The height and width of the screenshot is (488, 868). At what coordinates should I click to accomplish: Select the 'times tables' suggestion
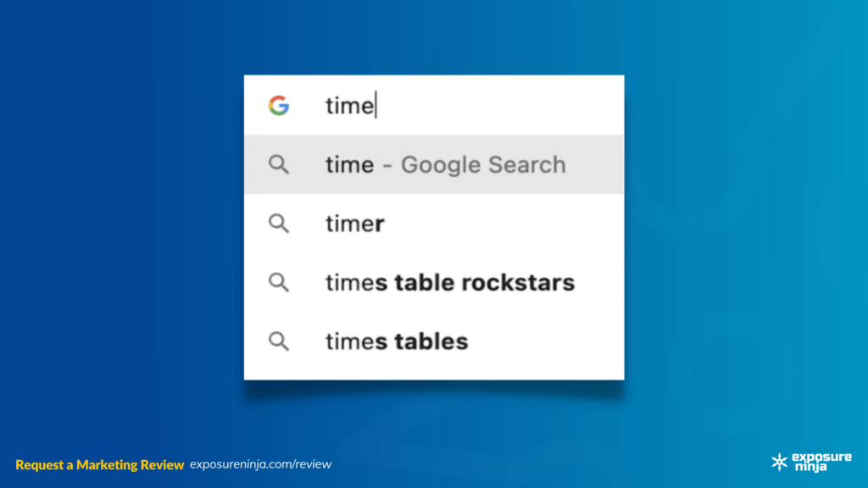tap(434, 341)
